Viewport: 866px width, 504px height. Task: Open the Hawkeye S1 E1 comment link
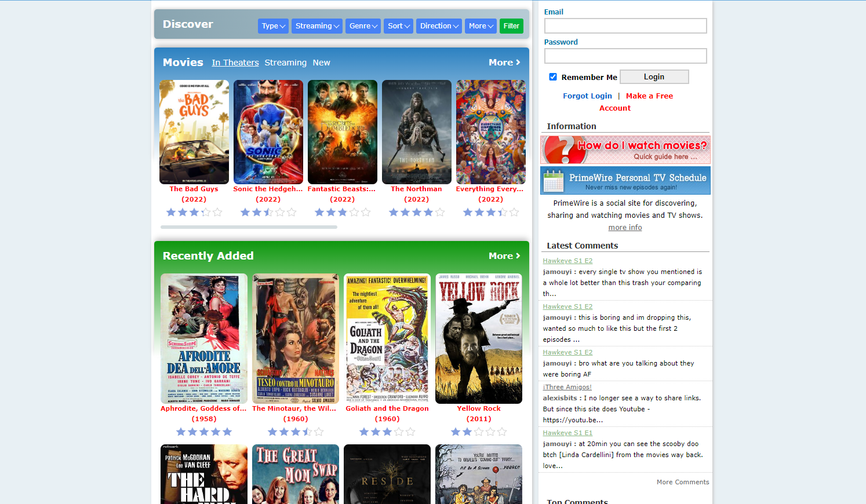(x=567, y=433)
